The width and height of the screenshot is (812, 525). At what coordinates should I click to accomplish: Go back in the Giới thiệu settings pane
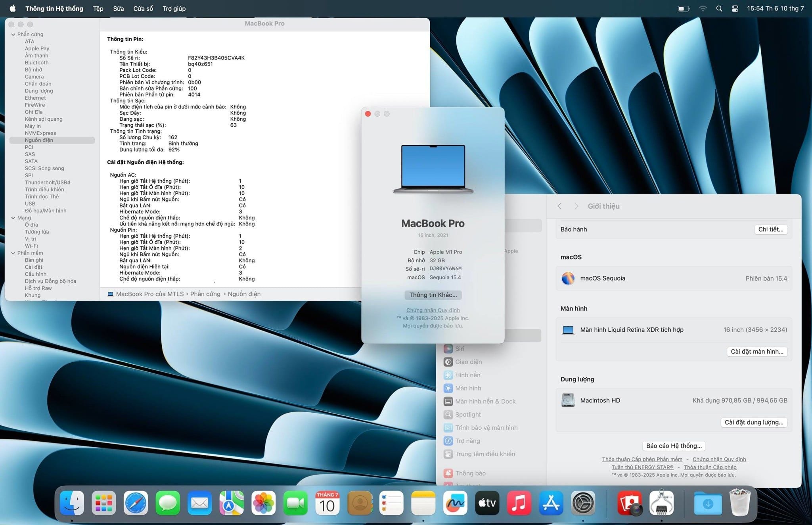tap(559, 206)
